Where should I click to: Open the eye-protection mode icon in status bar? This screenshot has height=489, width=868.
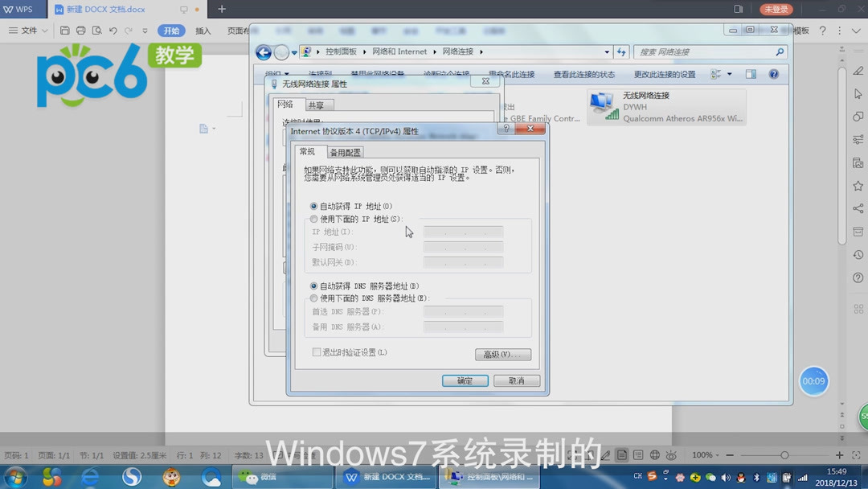(671, 455)
